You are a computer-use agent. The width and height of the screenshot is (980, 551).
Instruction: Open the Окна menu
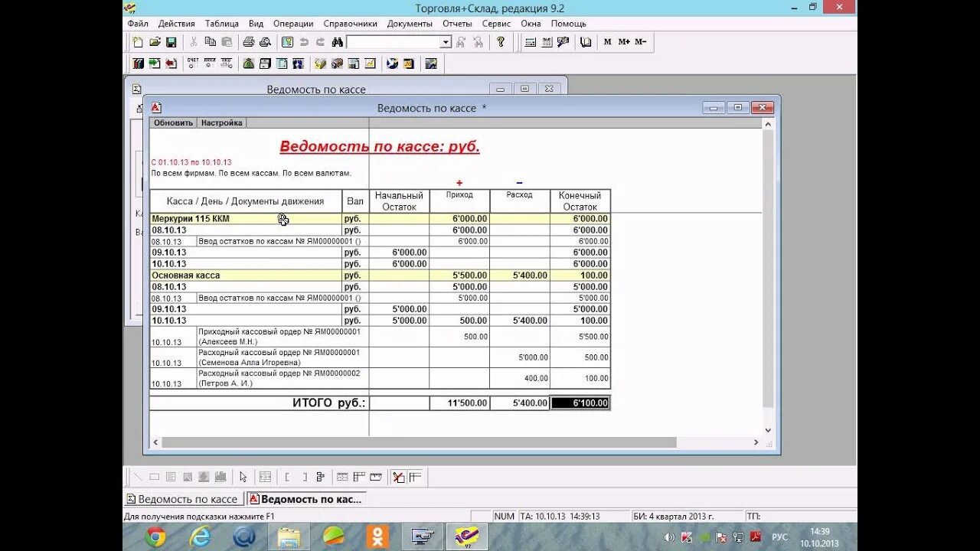[531, 24]
